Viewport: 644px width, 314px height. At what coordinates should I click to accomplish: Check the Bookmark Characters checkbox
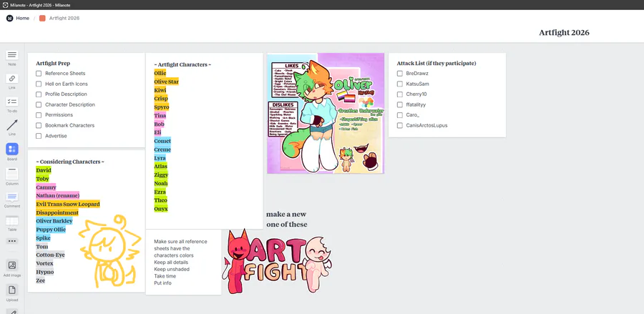[x=39, y=125]
